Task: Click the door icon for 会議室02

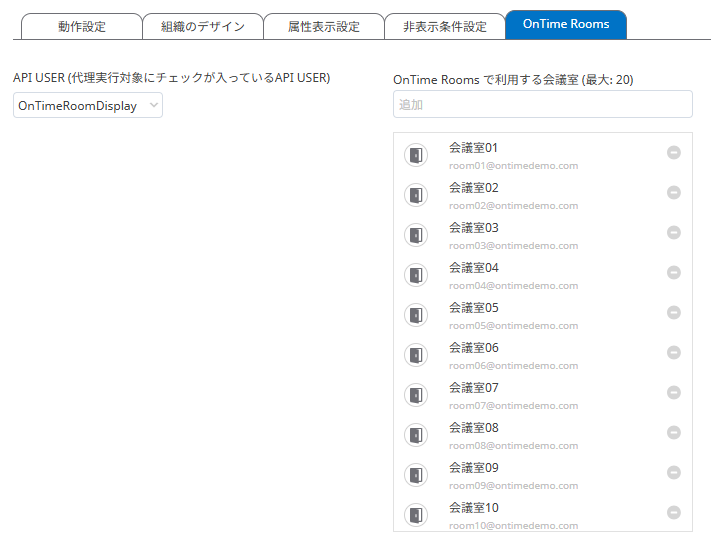Action: click(x=416, y=195)
